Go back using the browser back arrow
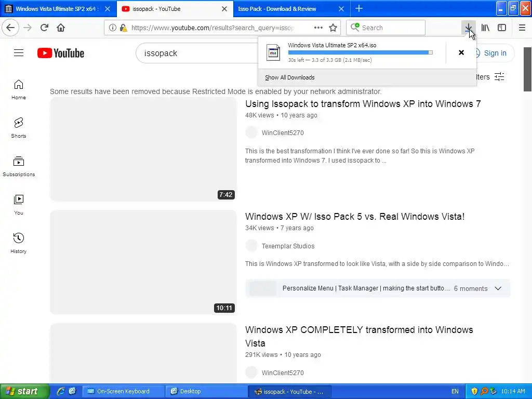 pyautogui.click(x=10, y=28)
